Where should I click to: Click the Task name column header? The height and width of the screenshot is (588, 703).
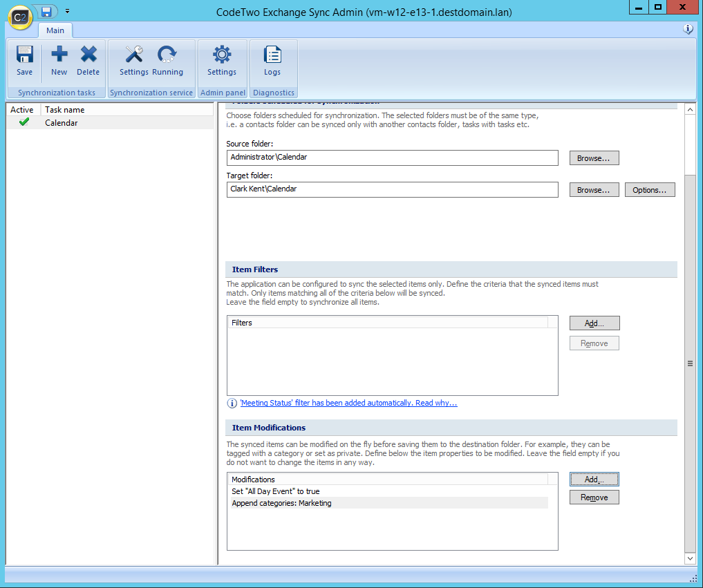[x=127, y=109]
